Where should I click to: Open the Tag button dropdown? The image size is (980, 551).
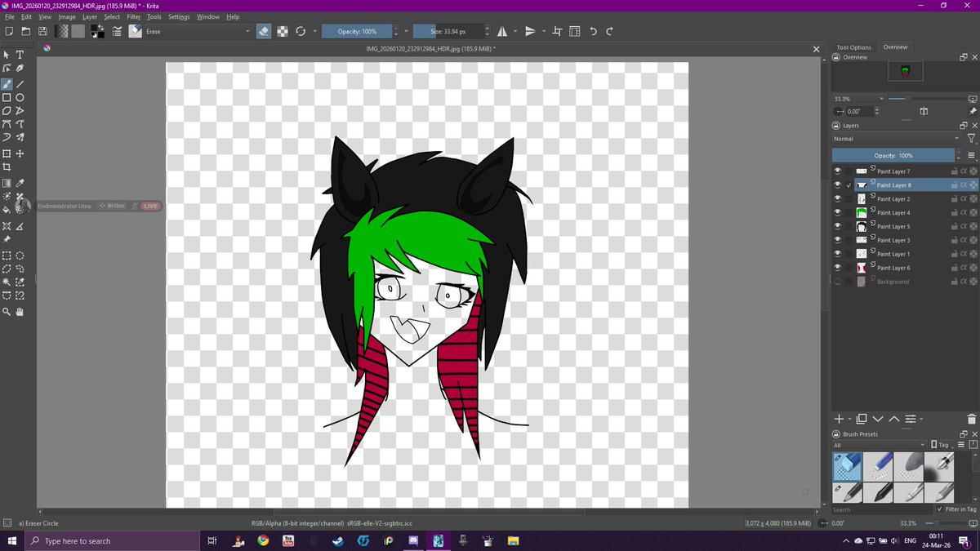pyautogui.click(x=942, y=445)
